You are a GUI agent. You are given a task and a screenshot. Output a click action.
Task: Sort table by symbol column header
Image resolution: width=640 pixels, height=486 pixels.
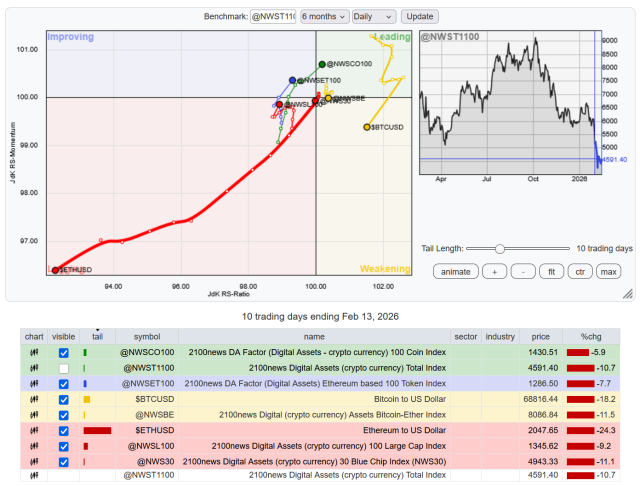147,337
